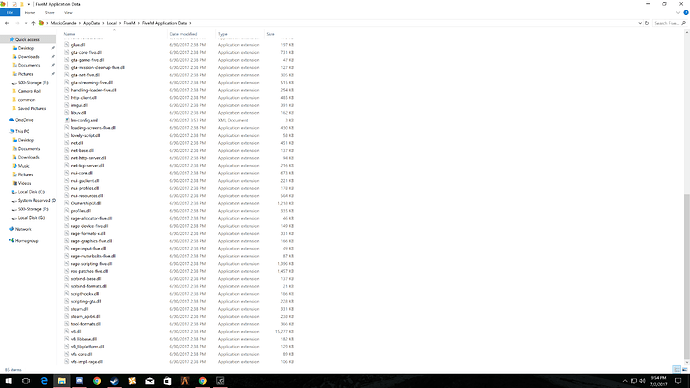Open Steam from the taskbar
This screenshot has width=690, height=388.
[114, 381]
